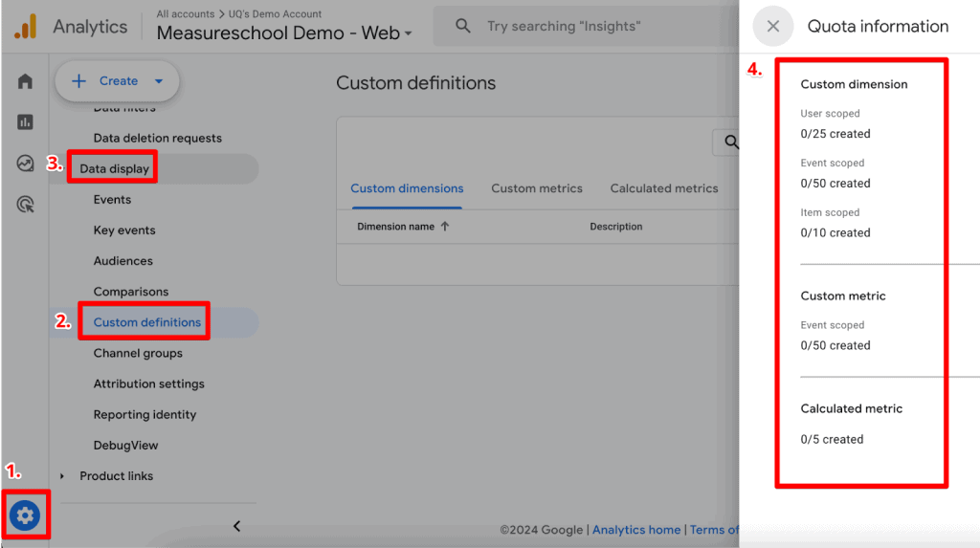Click the 0/5 created calculated metric value
Image resolution: width=980 pixels, height=548 pixels.
(x=832, y=439)
